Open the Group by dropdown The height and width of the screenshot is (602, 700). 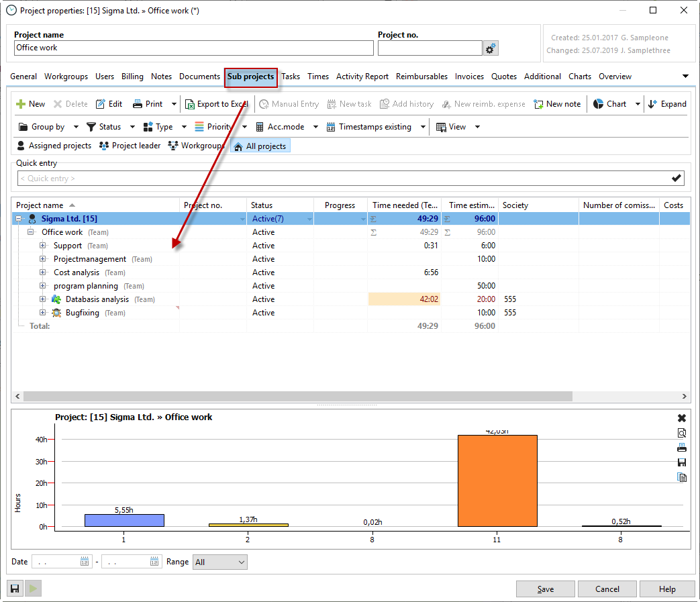point(48,127)
